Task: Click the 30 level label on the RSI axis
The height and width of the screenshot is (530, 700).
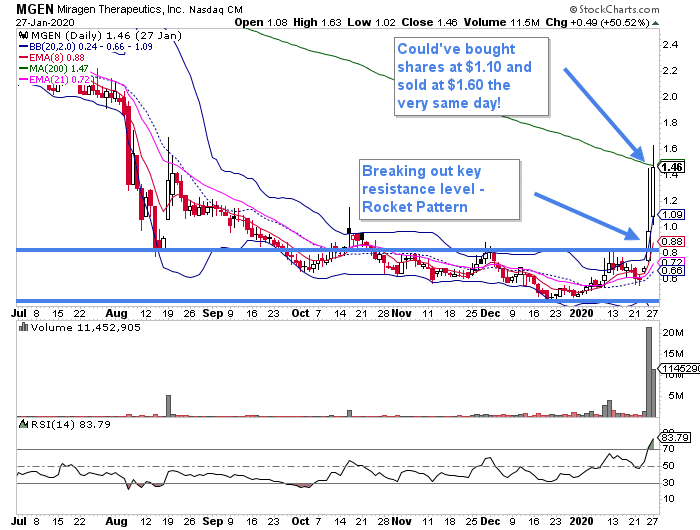Action: tap(668, 483)
